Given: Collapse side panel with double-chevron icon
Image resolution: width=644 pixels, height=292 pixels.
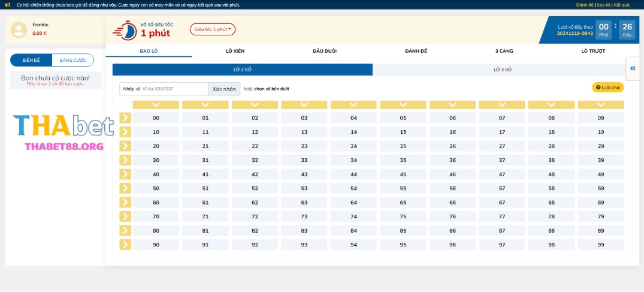Looking at the screenshot, I should click(633, 69).
